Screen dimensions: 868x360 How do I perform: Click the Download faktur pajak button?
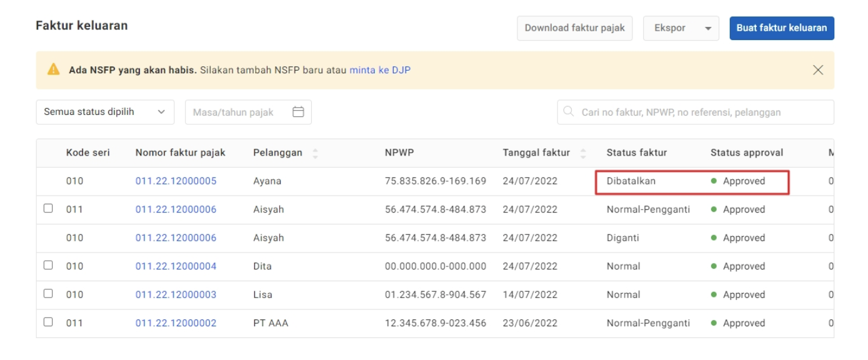(x=575, y=28)
